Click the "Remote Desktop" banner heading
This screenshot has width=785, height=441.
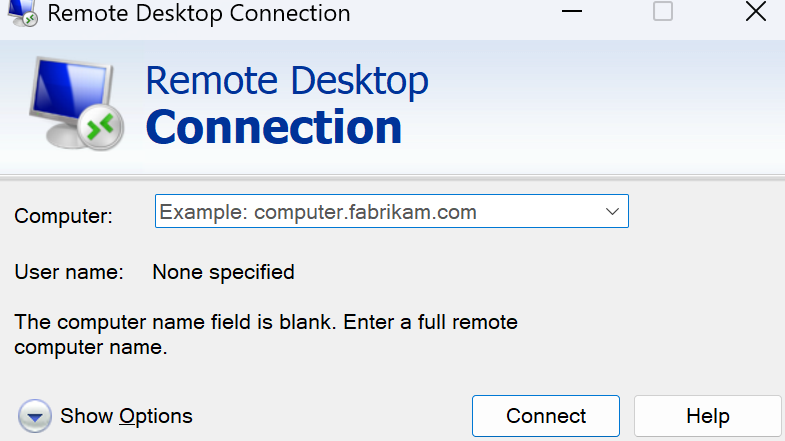(x=287, y=80)
